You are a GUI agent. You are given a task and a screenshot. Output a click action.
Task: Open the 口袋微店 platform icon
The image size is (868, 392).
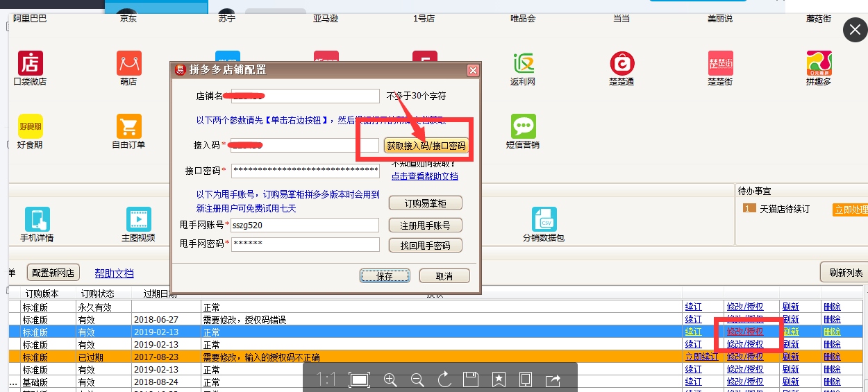(30, 63)
